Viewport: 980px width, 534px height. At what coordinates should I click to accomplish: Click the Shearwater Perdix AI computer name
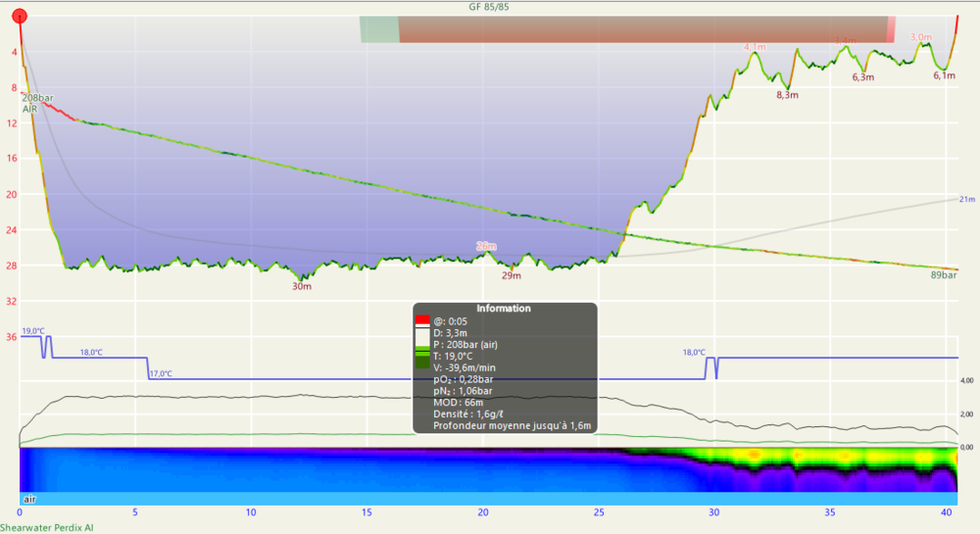pos(47,528)
